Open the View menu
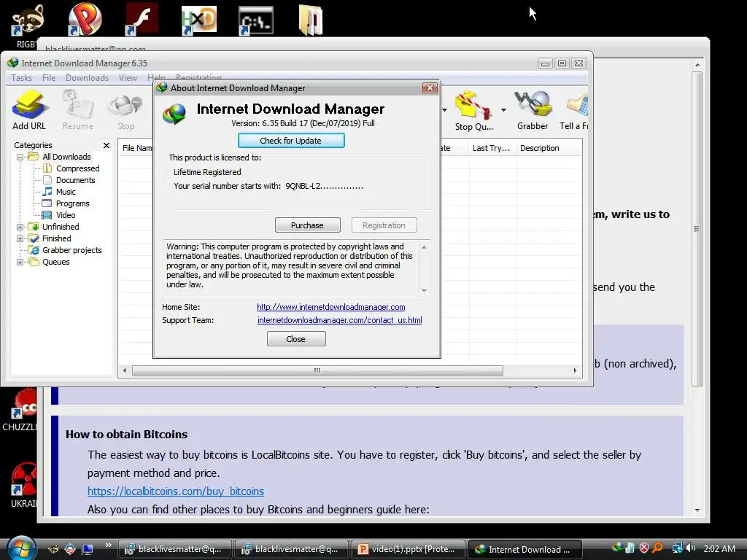747x560 pixels. pos(128,77)
